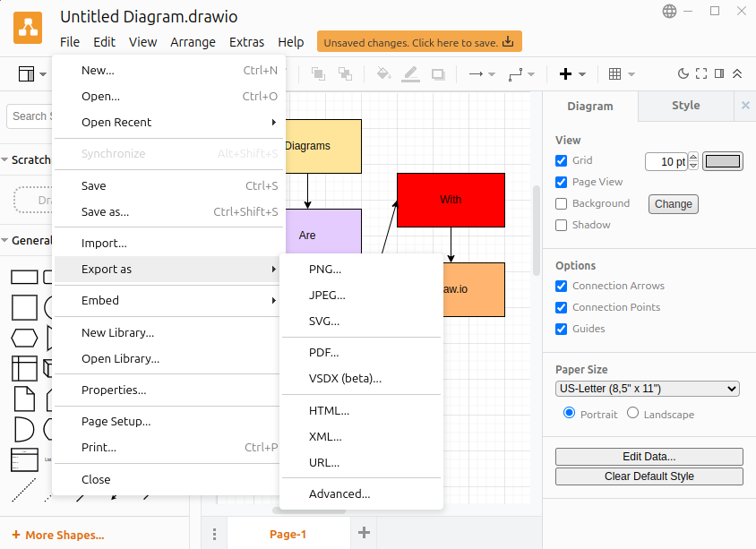756x549 pixels.
Task: Select the note document shape
Action: pyautogui.click(x=24, y=399)
